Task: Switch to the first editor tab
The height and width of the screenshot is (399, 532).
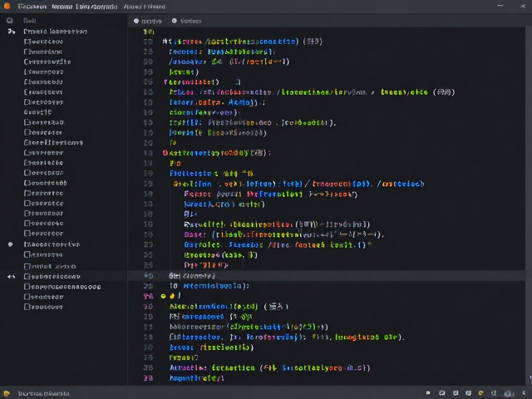Action: point(148,21)
